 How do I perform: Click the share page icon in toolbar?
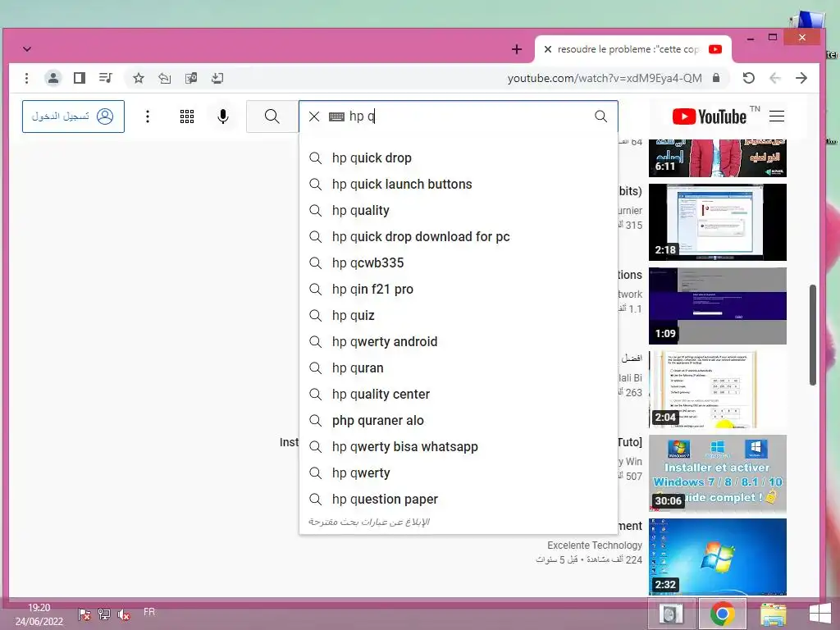[164, 78]
